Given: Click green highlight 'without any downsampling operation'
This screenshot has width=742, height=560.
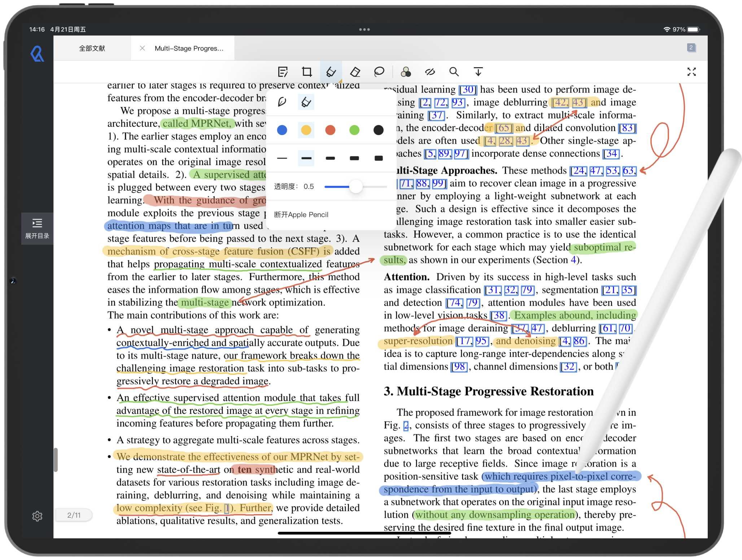Looking at the screenshot, I should (495, 515).
